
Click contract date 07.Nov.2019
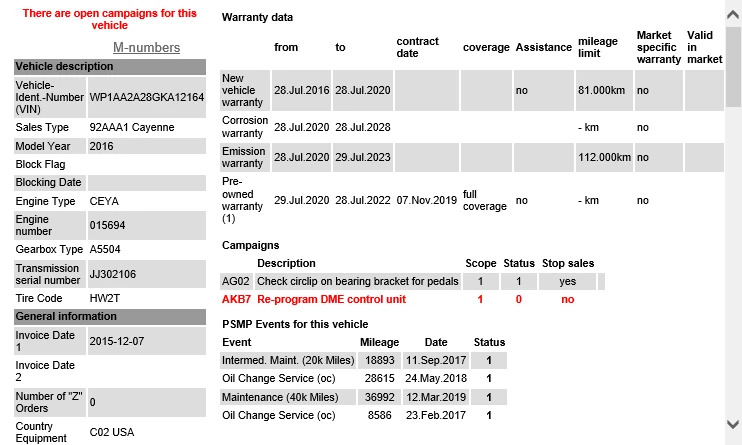click(427, 200)
